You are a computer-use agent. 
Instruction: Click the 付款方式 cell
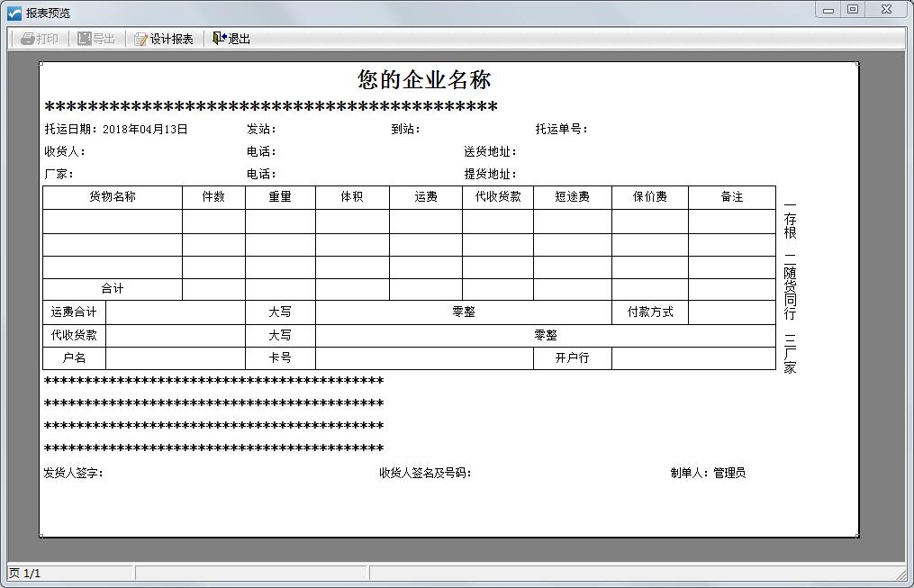(x=650, y=312)
